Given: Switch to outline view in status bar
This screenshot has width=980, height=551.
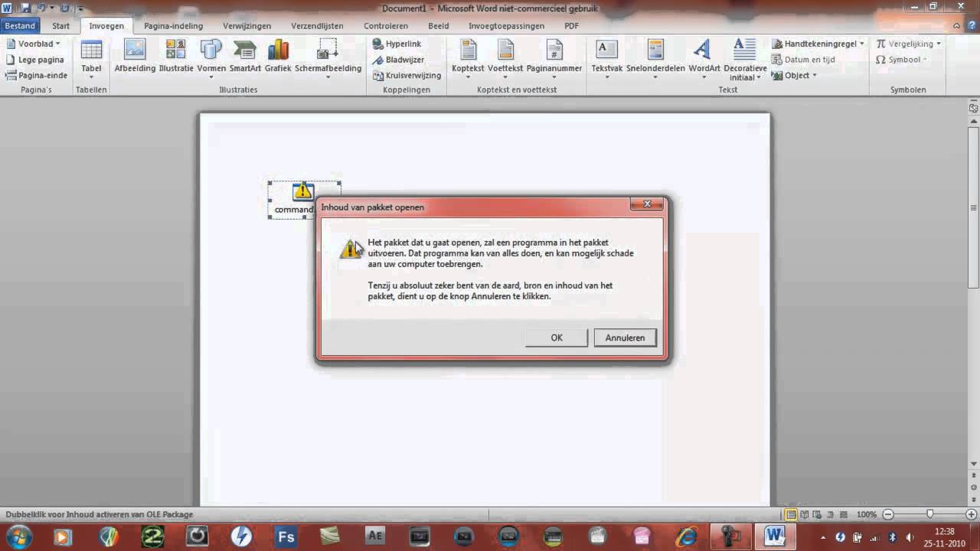Looking at the screenshot, I should pos(831,514).
